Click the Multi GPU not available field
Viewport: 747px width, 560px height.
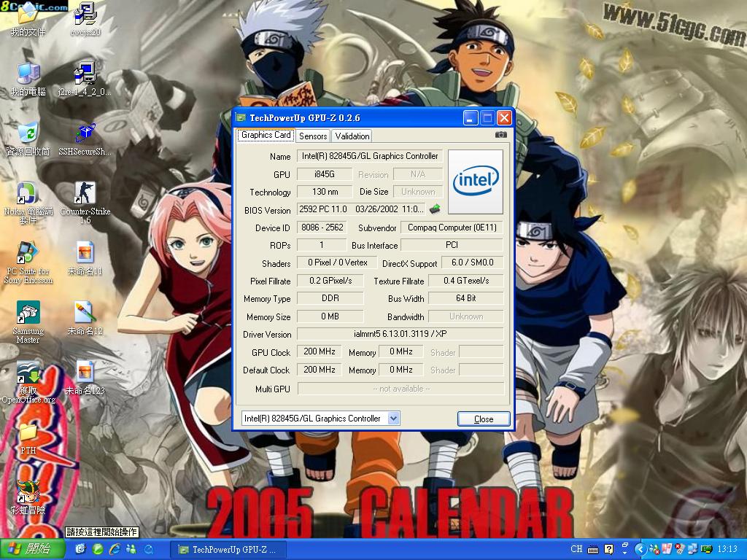click(400, 389)
